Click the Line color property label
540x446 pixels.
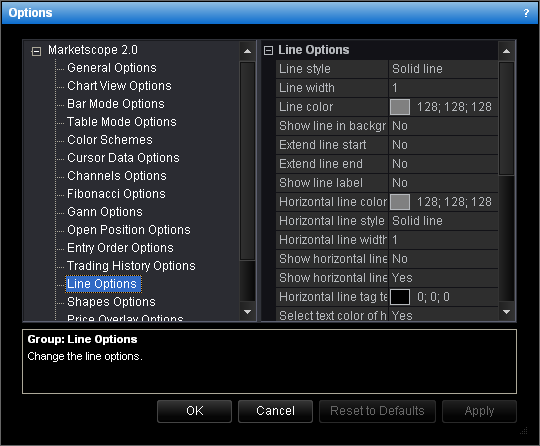[x=306, y=107]
